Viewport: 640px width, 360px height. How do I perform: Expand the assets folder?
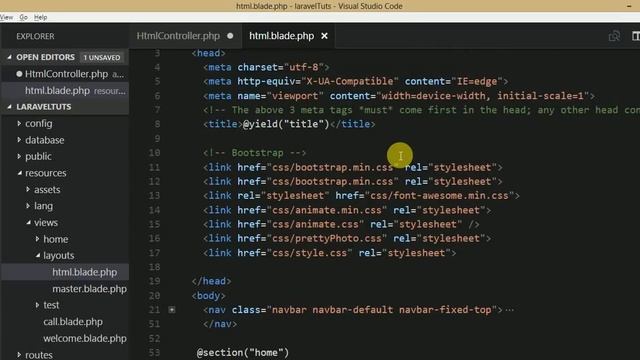[28, 189]
